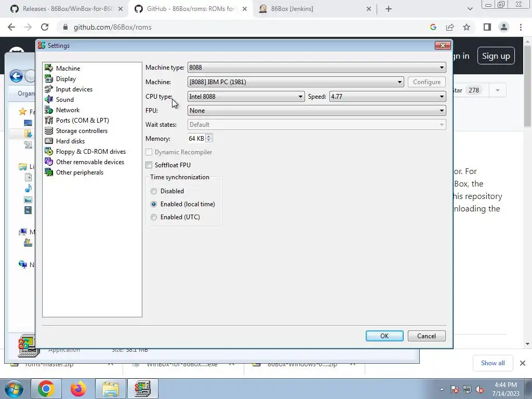Viewport: 532px width, 399px height.
Task: Open Sound settings speaker icon
Action: [49, 99]
